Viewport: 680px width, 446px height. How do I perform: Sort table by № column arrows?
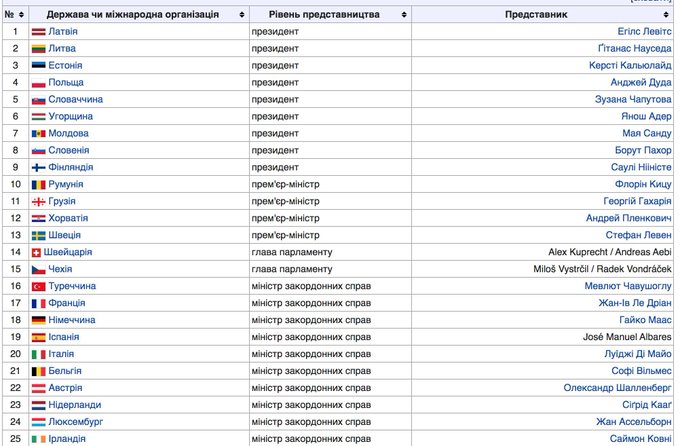21,15
